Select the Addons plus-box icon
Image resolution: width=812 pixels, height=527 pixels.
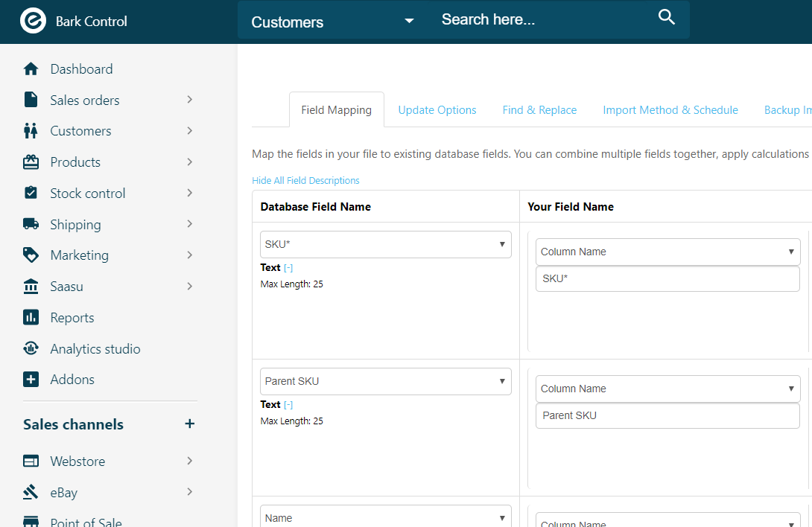(31, 380)
